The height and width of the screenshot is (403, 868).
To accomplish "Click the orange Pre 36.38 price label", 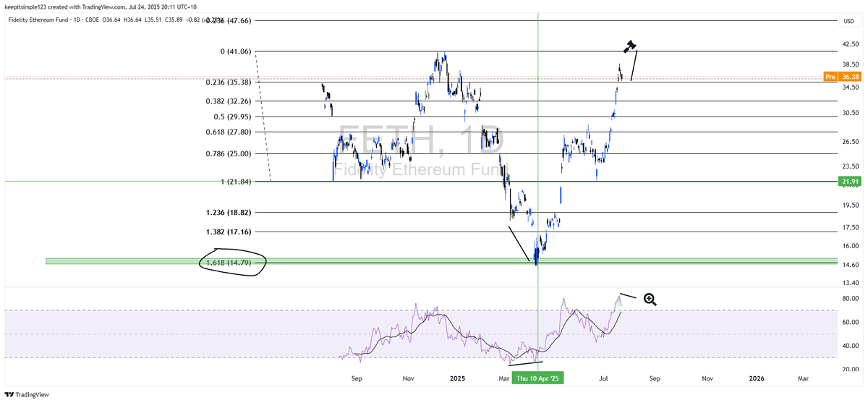I will click(843, 77).
